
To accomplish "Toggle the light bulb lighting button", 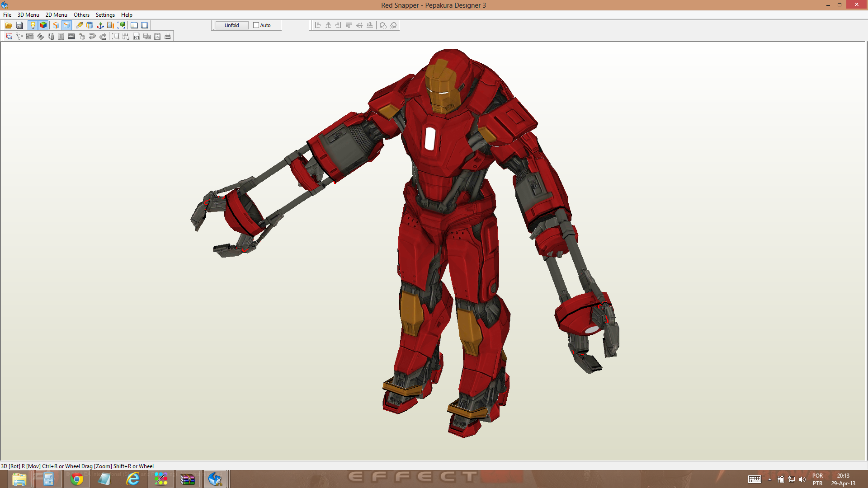I will pyautogui.click(x=33, y=25).
